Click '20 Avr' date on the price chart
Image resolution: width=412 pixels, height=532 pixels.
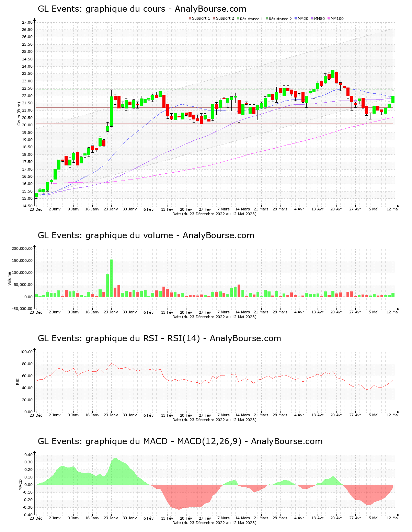pos(336,209)
